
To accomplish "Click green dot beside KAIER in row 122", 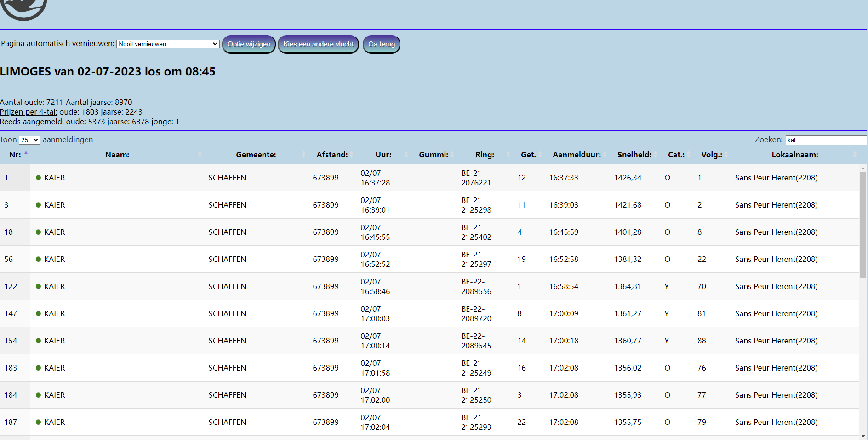I will [x=39, y=286].
